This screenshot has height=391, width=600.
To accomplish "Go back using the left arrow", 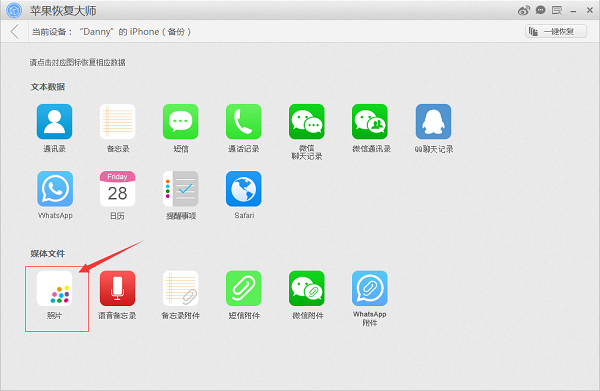I will coord(15,31).
